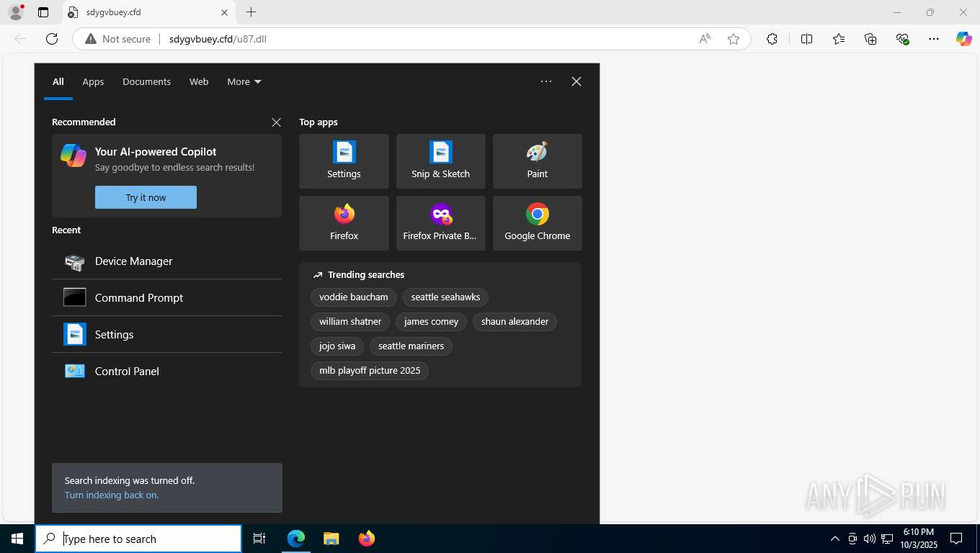Screen dimensions: 980x553
Task: Open Edge Favorites list
Action: tap(839, 39)
